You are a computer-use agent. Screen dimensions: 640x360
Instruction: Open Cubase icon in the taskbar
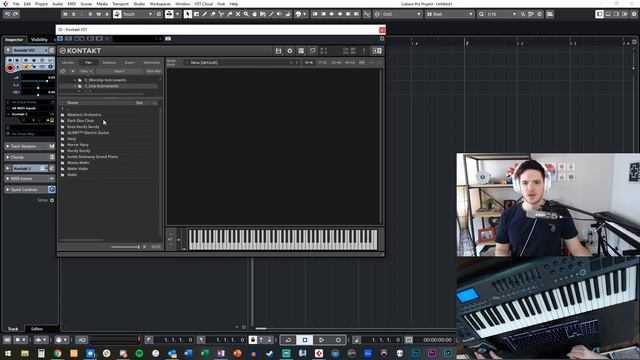click(319, 353)
